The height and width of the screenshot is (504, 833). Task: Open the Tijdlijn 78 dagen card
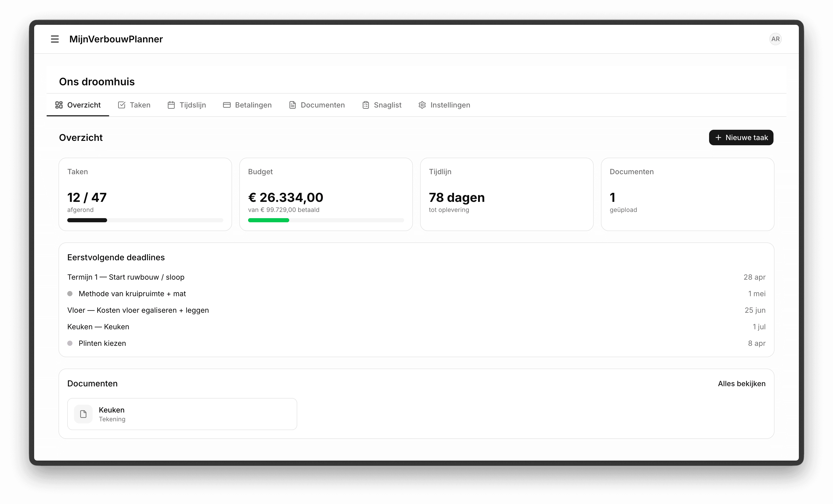[507, 195]
